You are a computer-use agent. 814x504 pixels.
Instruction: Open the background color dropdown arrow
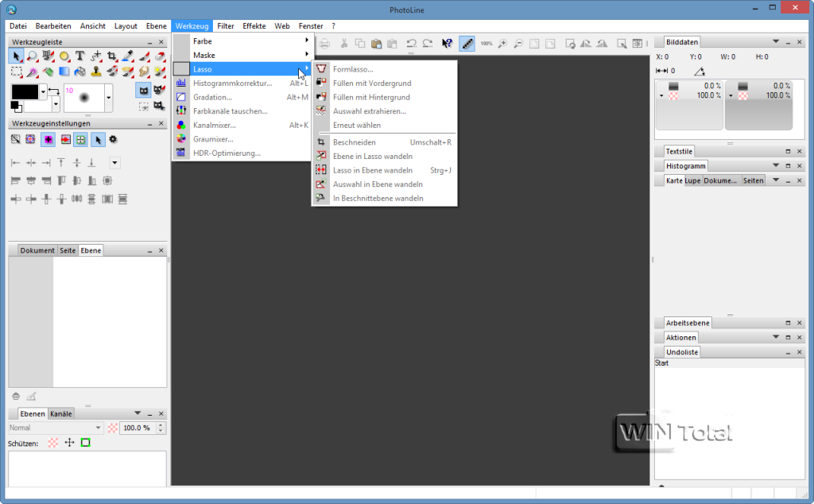(56, 105)
